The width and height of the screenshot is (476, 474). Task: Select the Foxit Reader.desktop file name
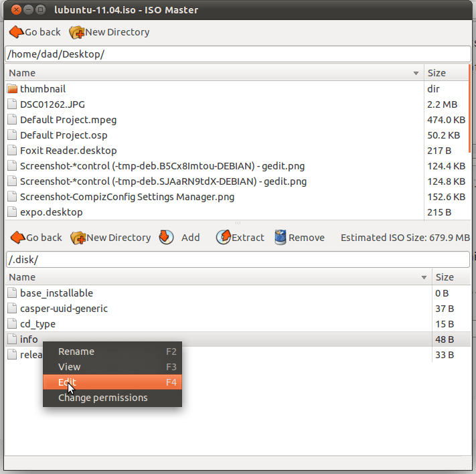click(x=68, y=151)
